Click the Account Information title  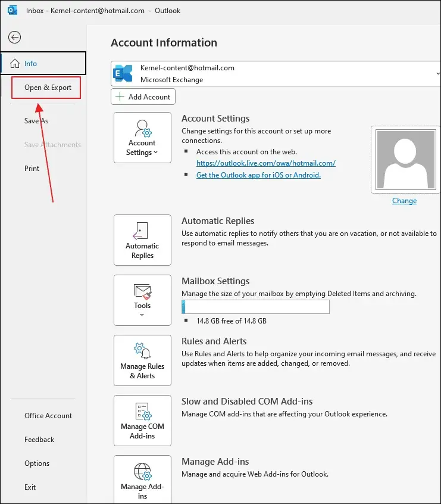[164, 42]
